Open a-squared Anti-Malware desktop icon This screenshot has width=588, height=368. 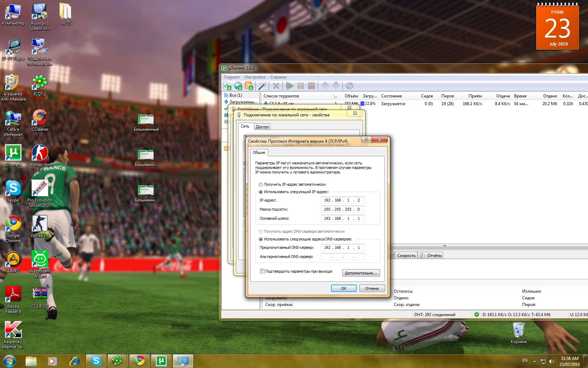13,88
